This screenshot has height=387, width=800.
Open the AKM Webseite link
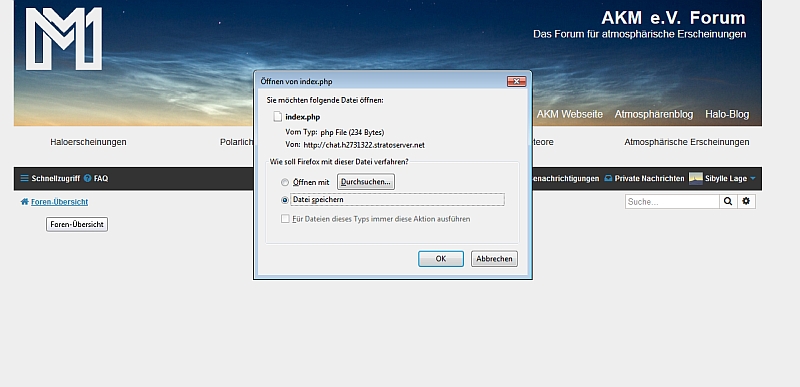[x=569, y=114]
